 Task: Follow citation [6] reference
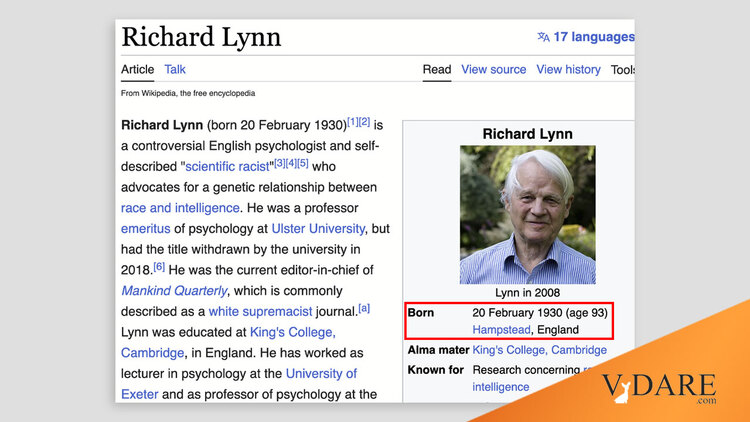[159, 267]
